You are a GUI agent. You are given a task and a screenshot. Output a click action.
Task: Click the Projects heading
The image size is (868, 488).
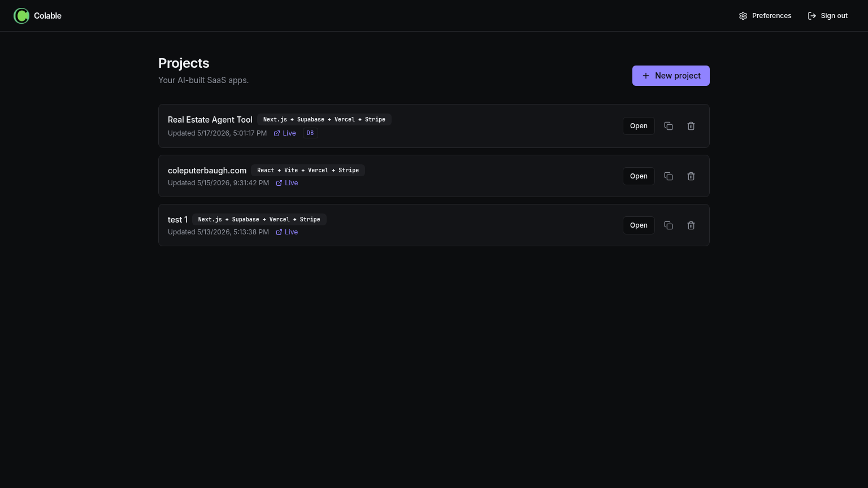[184, 63]
